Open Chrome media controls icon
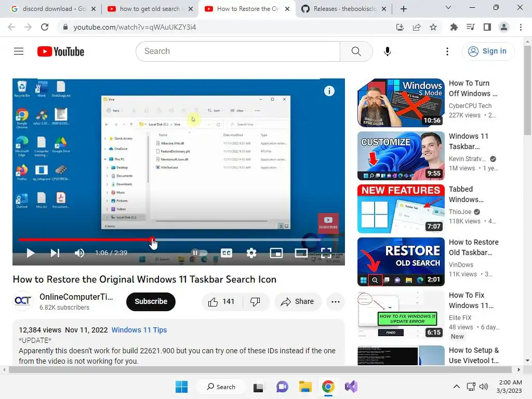Viewport: 532px width, 399px height. pyautogui.click(x=470, y=27)
